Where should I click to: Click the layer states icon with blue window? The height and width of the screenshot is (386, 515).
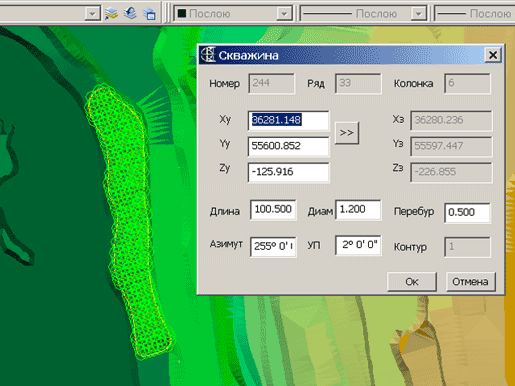[149, 14]
